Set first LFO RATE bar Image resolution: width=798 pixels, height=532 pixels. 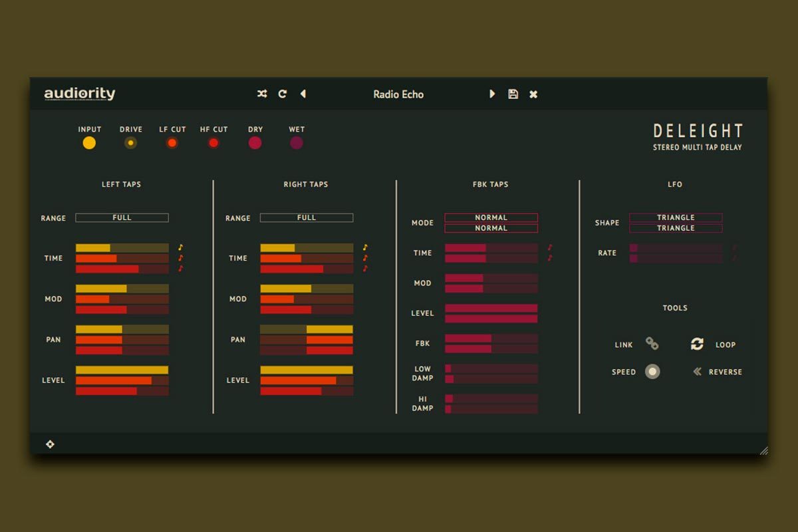coord(676,248)
